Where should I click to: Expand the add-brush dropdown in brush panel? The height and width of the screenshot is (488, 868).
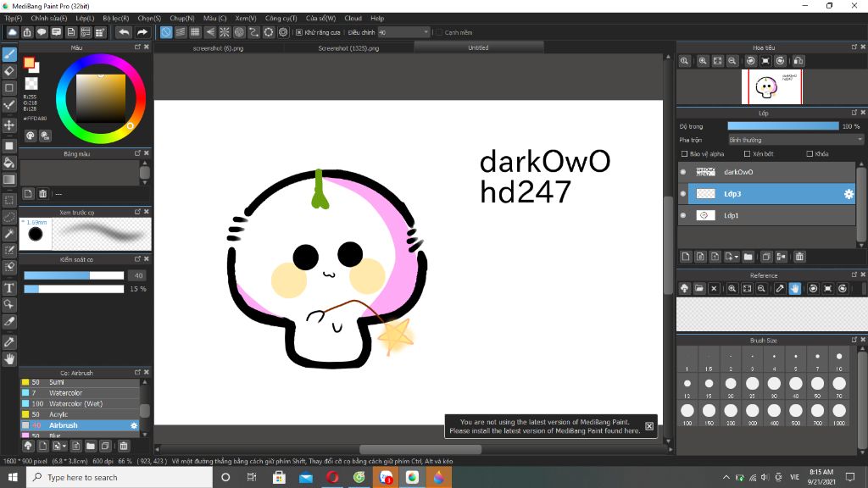pyautogui.click(x=59, y=446)
